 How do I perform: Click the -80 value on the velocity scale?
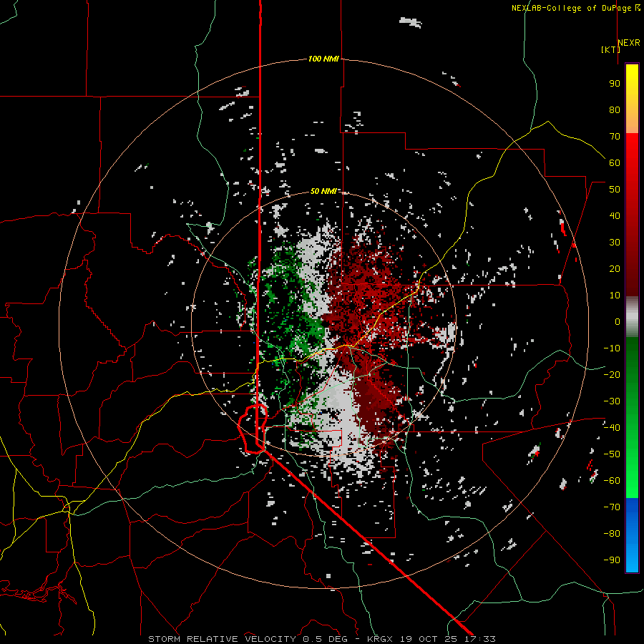(x=612, y=534)
